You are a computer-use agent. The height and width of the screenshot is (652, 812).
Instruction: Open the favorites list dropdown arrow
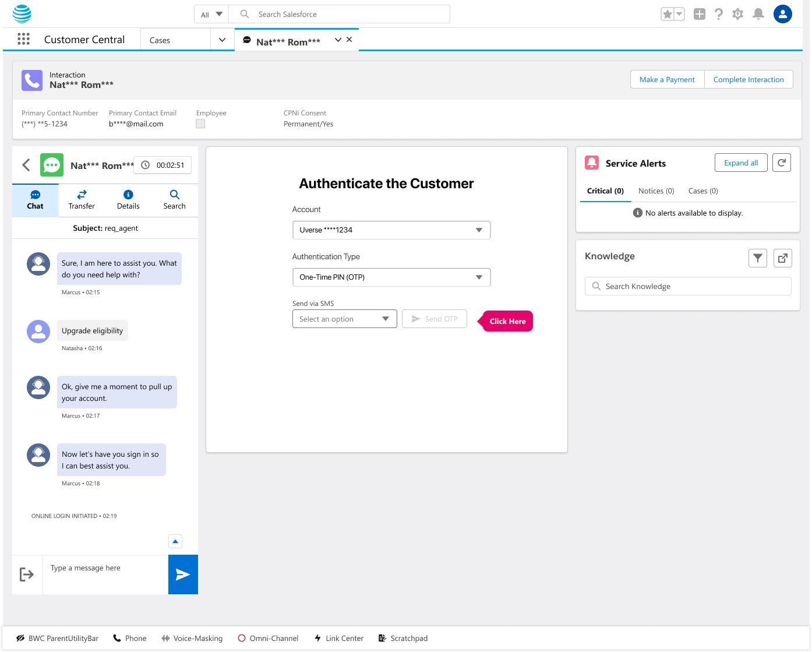(x=679, y=14)
